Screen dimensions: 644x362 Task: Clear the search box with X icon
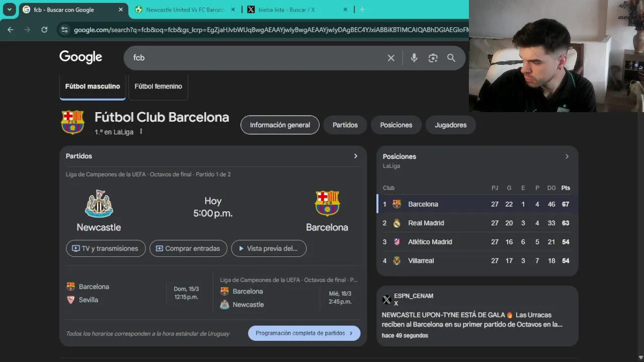(x=391, y=58)
